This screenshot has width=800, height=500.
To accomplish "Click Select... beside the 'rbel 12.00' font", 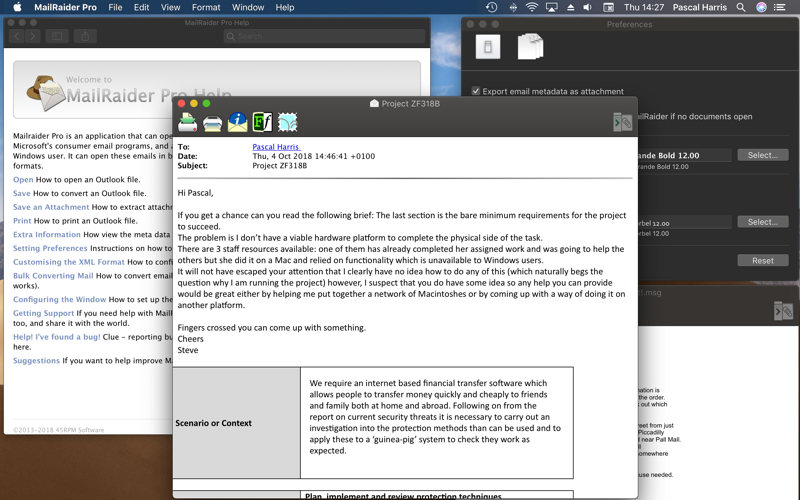I will coord(763,222).
